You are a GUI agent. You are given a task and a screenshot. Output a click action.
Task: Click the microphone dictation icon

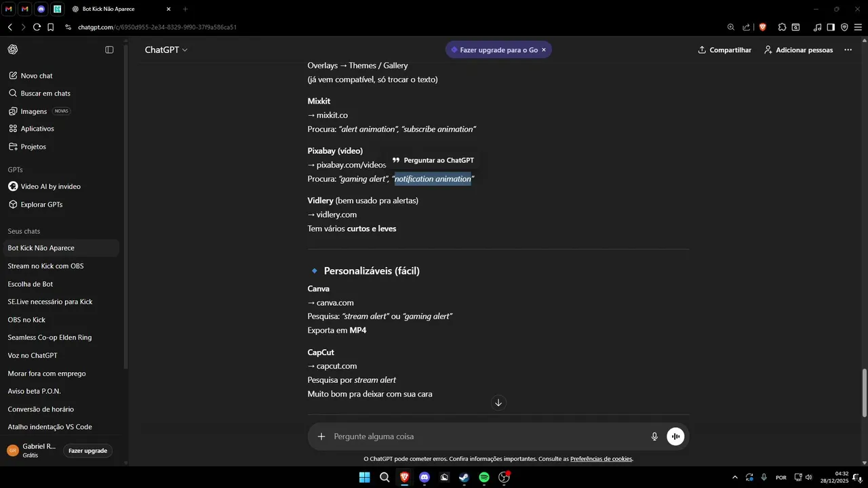(654, 436)
